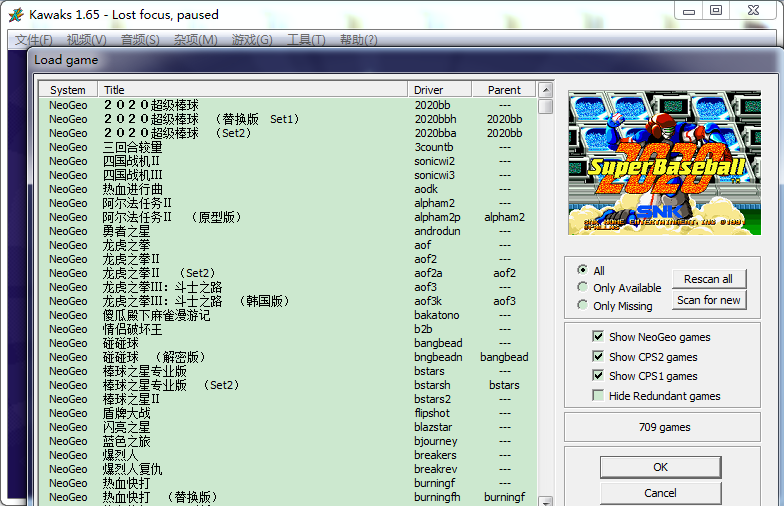Click the Rescan all button
The image size is (784, 506).
(708, 279)
